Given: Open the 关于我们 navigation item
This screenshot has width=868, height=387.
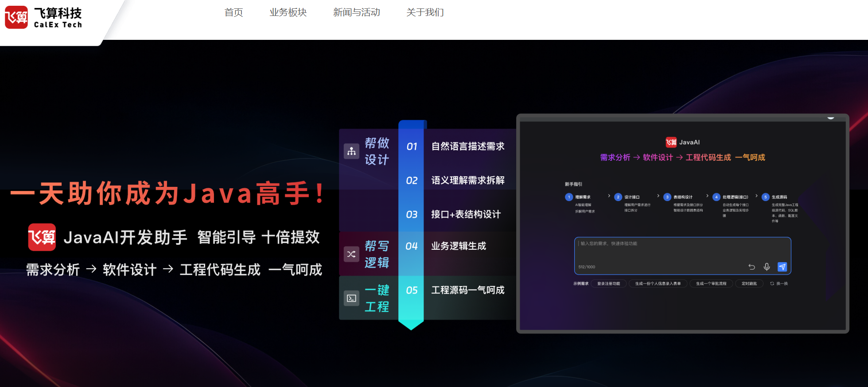Looking at the screenshot, I should (x=425, y=12).
